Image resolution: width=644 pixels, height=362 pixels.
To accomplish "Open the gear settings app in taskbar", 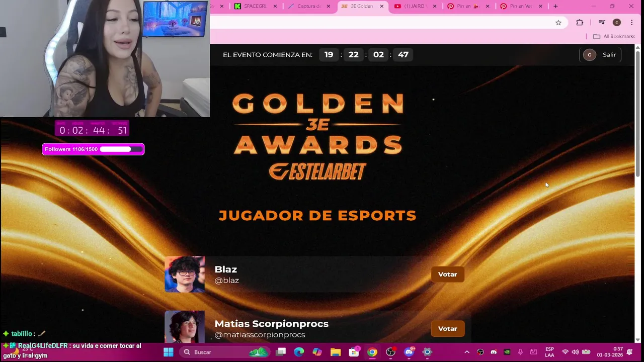I will coord(427,352).
